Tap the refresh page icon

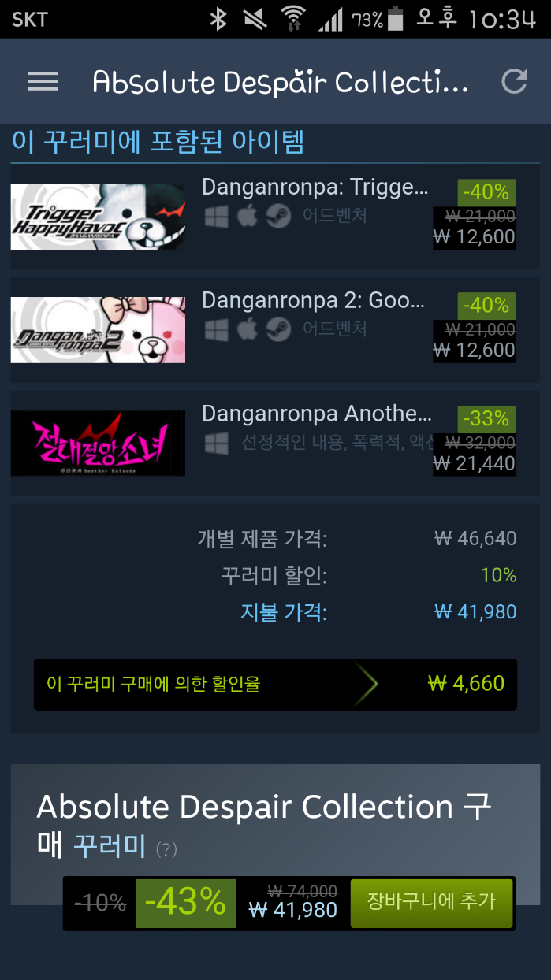514,81
